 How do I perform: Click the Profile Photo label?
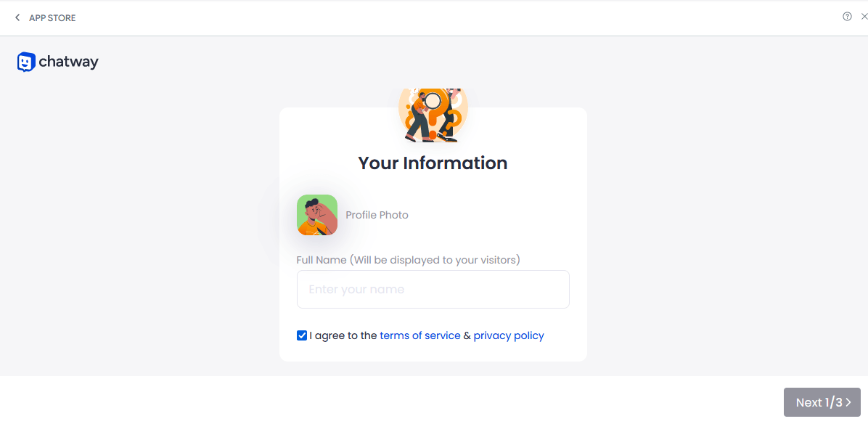[377, 215]
